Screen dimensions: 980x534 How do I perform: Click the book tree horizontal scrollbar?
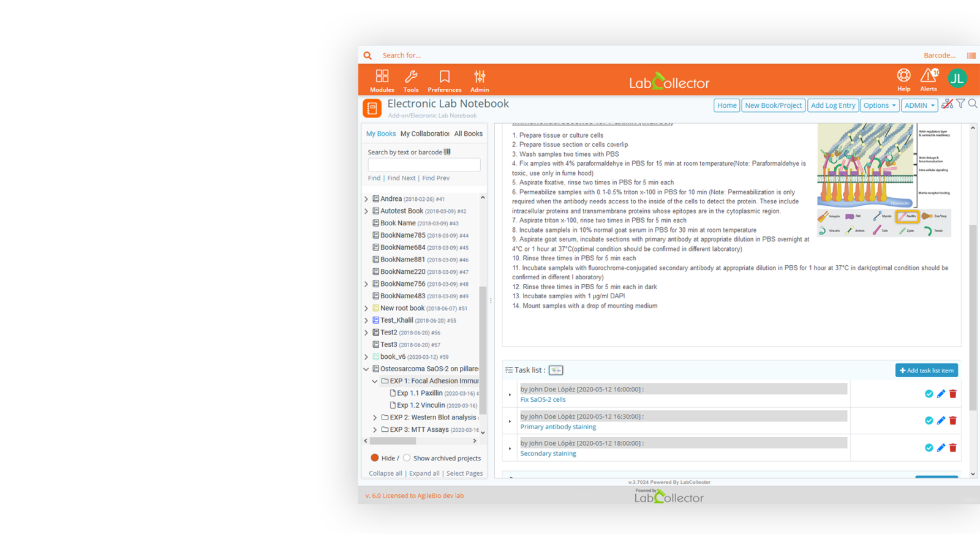pyautogui.click(x=393, y=441)
